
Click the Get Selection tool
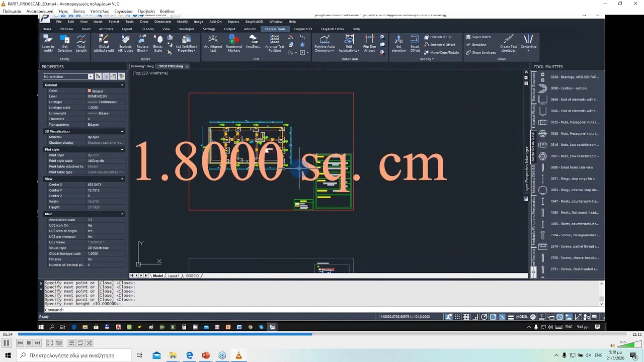65,44
